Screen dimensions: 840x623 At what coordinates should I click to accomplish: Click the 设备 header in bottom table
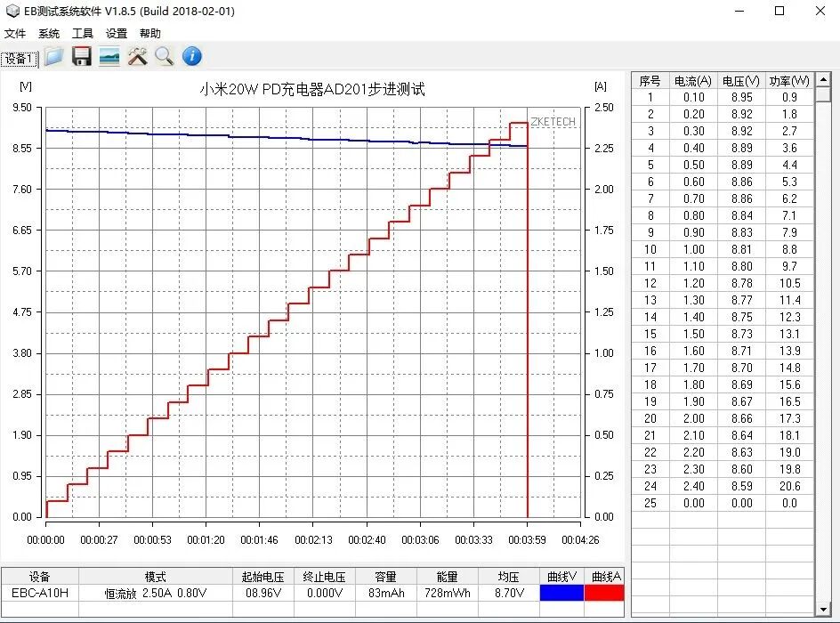pos(40,577)
